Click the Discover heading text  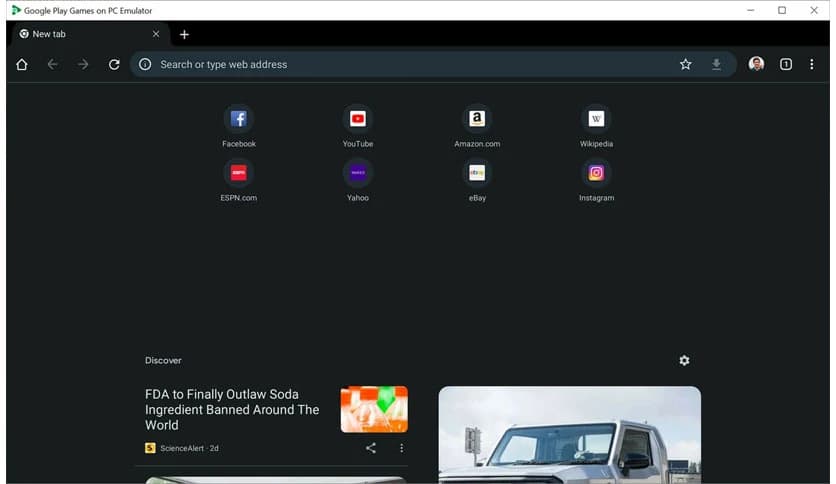(x=163, y=361)
